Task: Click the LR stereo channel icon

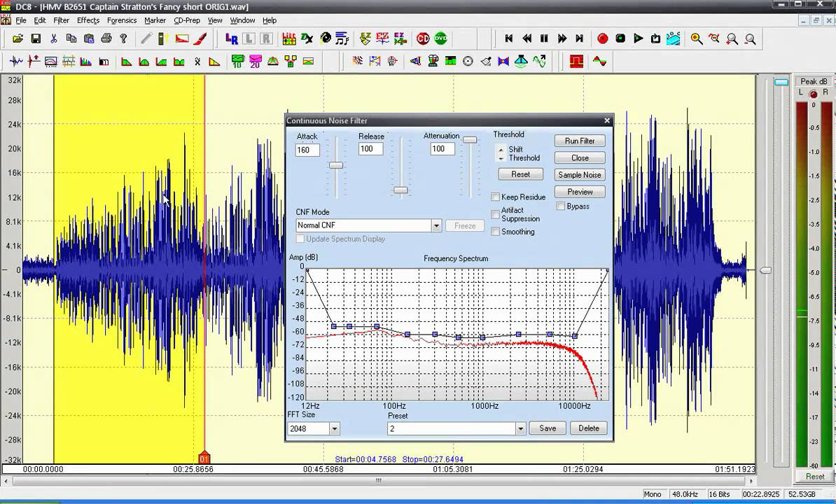Action: point(231,38)
